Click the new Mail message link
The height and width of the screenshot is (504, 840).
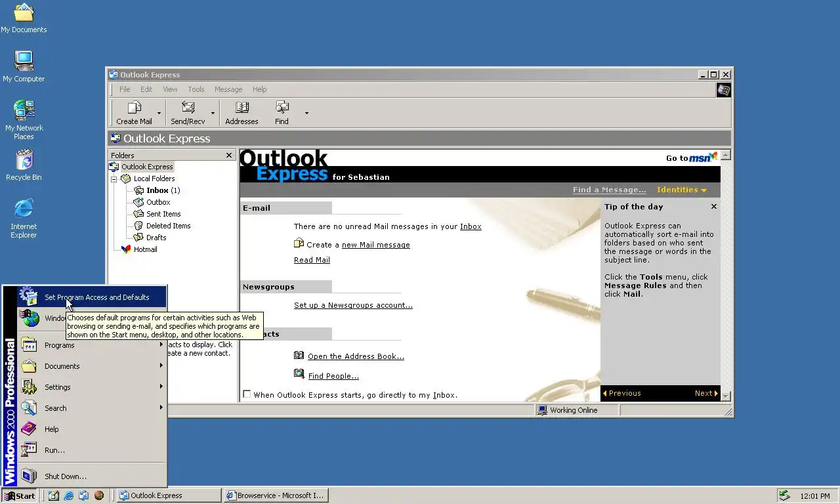(375, 245)
